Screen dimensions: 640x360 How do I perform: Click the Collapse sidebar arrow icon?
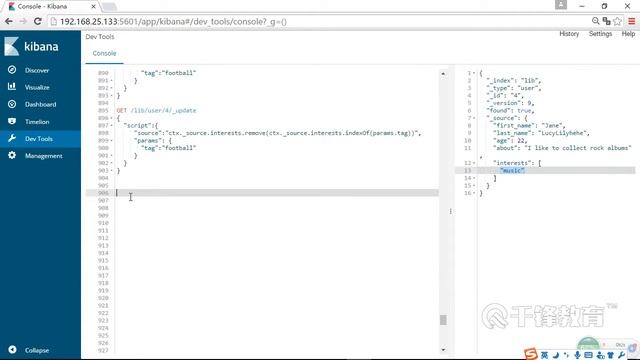(x=12, y=350)
